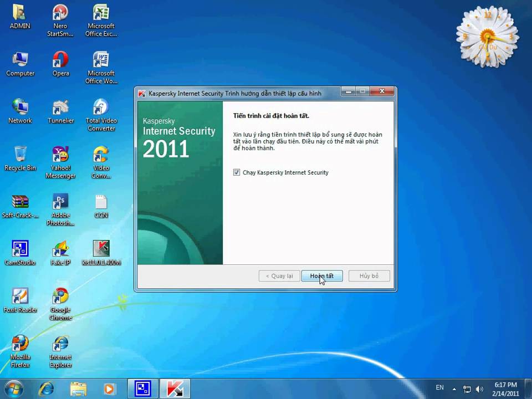Screen dimensions: 532x399
Task: Open the ADMIN folder desktop icon
Action: [20, 16]
